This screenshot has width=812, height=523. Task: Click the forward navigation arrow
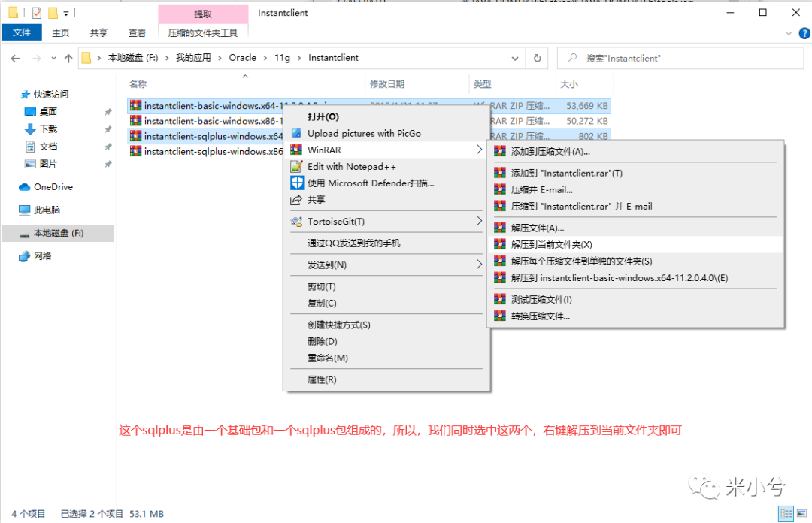(x=36, y=59)
